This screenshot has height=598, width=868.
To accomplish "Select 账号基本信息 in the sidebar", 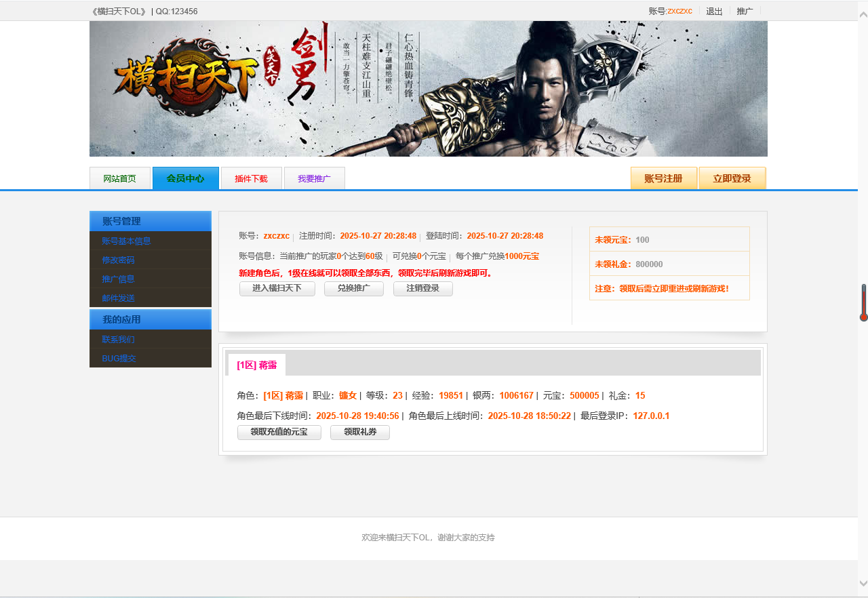I will pyautogui.click(x=126, y=241).
